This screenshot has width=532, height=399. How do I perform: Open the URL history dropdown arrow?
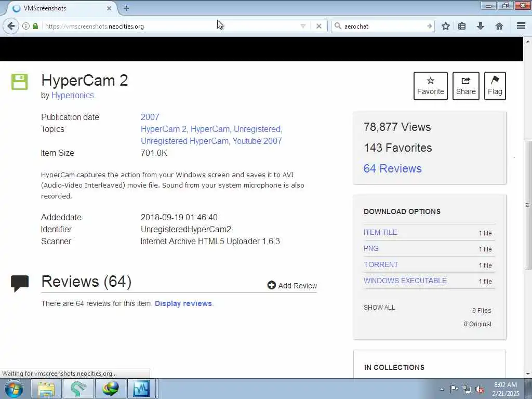click(303, 26)
